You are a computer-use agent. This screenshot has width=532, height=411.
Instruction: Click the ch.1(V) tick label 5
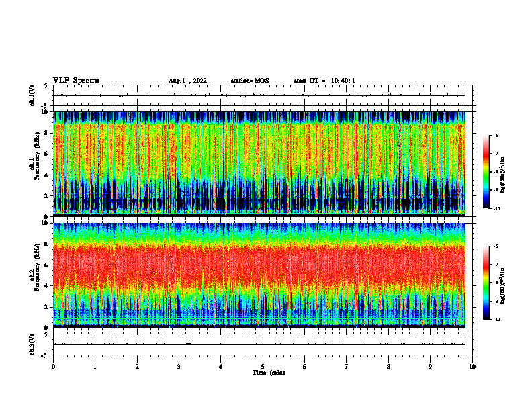pyautogui.click(x=47, y=85)
